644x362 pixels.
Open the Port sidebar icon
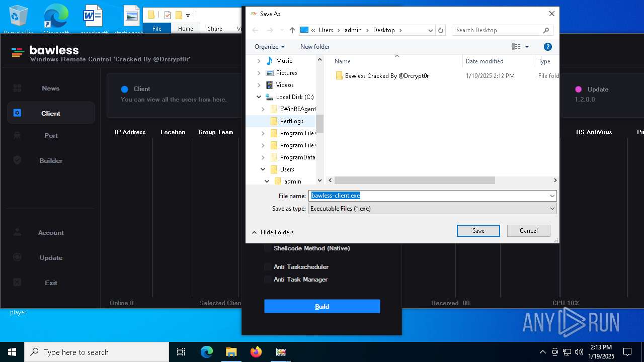pyautogui.click(x=17, y=135)
